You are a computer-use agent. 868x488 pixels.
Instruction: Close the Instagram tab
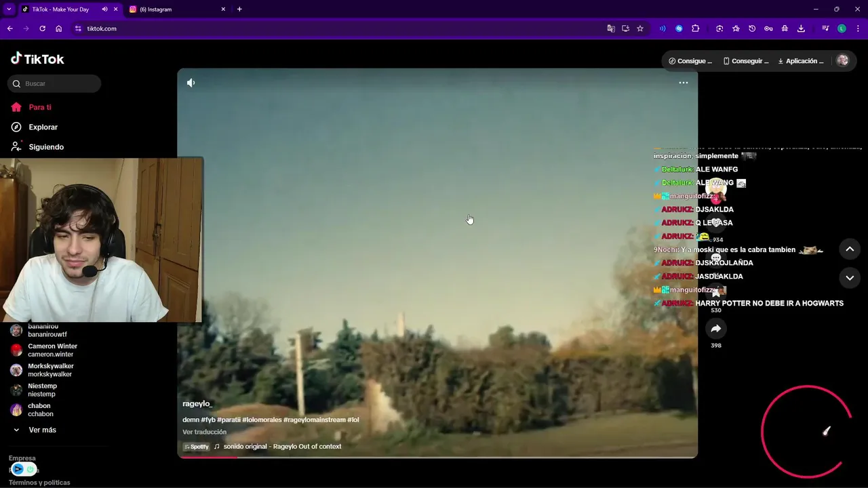223,9
